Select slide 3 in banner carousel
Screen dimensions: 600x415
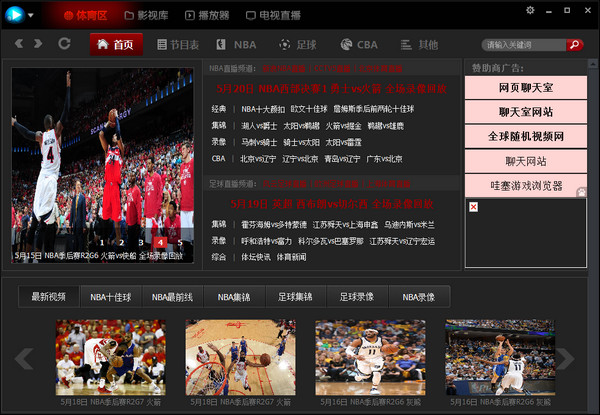click(x=141, y=242)
